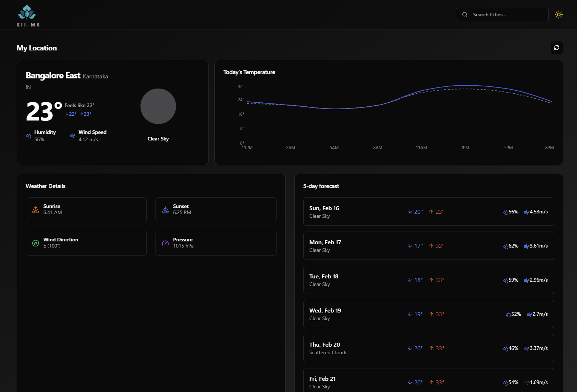Click up arrow icon in Mon, Feb 17 row
The height and width of the screenshot is (392, 577).
(x=431, y=246)
